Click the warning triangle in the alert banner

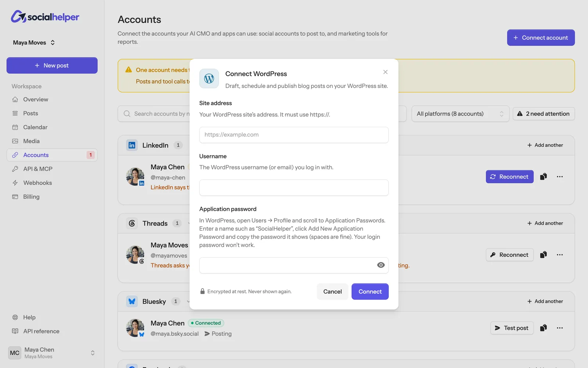pos(129,70)
